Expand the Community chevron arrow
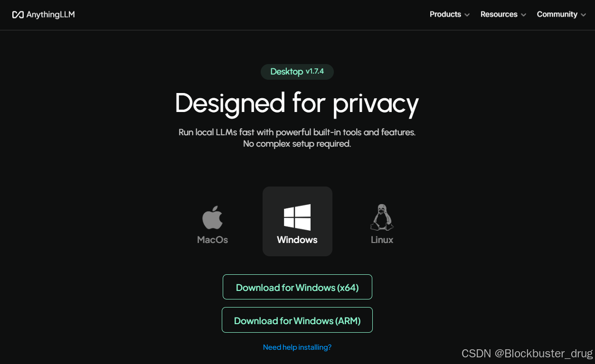This screenshot has width=595, height=364. click(x=584, y=15)
